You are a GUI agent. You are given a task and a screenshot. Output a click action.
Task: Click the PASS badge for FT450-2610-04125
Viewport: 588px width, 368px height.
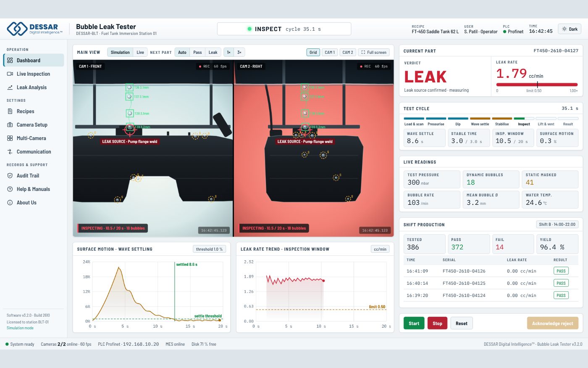561,283
